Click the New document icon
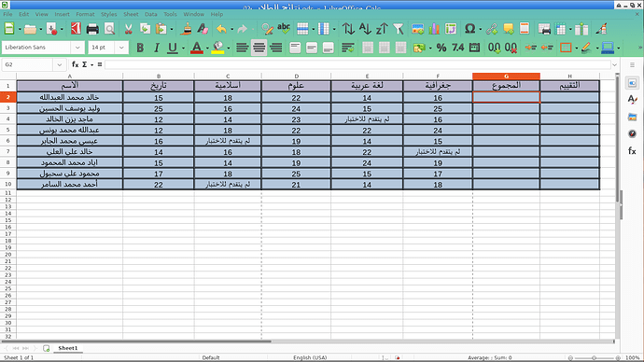Viewport: 644px width, 362px height. (x=9, y=29)
